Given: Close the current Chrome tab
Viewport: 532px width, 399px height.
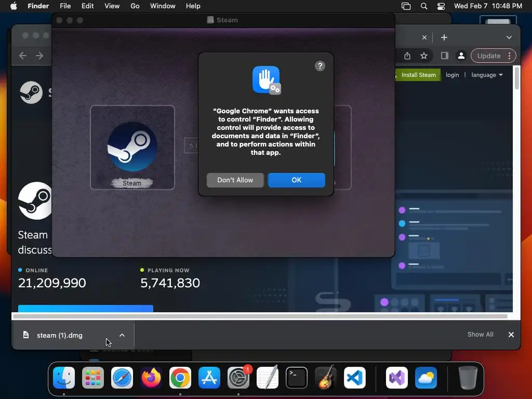Looking at the screenshot, I should pyautogui.click(x=424, y=37).
